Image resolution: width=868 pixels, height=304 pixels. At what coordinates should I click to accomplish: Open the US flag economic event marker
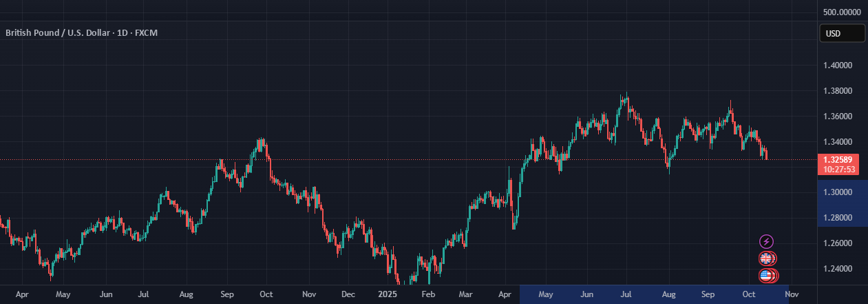point(766,276)
